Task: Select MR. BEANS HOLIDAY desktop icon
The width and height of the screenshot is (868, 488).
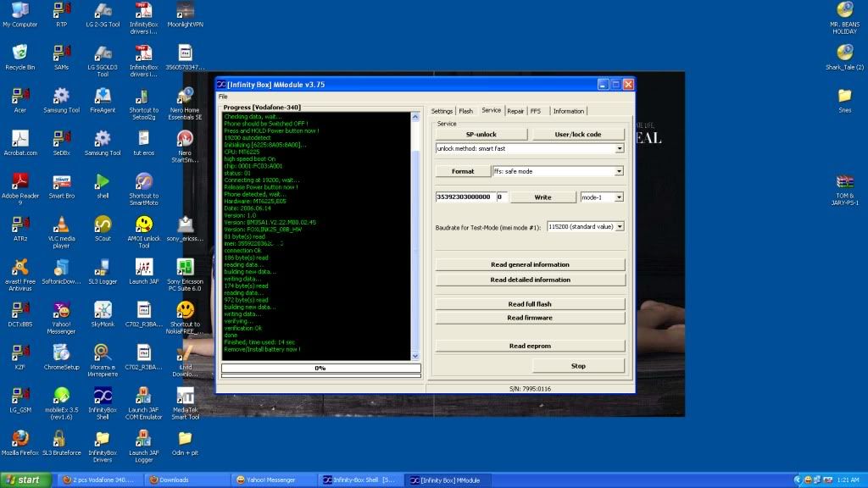Action: [845, 19]
